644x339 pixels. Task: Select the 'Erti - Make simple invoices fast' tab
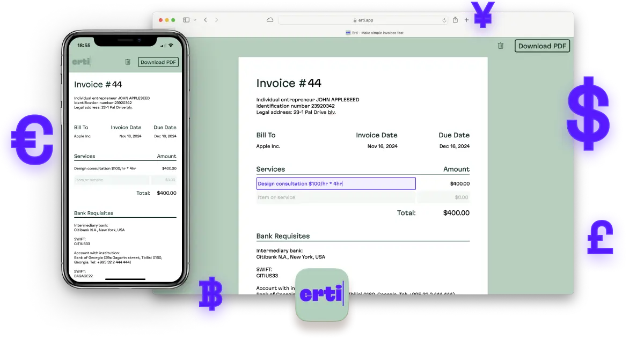pos(374,33)
